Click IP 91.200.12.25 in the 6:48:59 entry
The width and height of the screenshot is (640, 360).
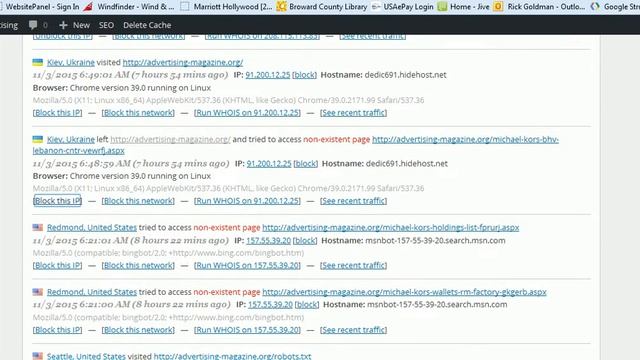269,164
